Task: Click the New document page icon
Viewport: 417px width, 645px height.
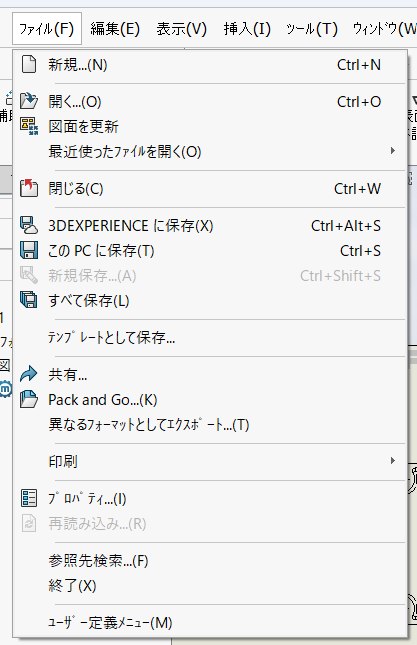Action: pos(29,65)
